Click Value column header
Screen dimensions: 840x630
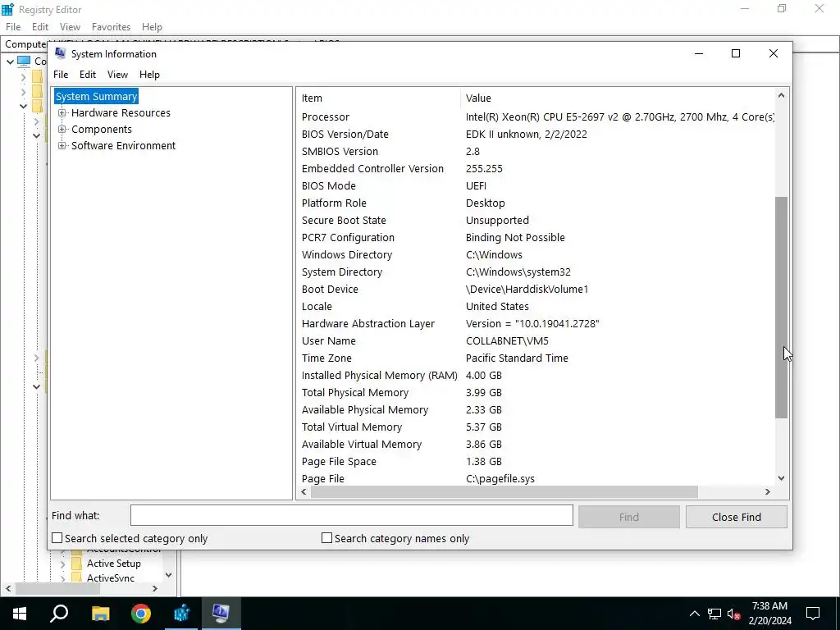pos(618,98)
